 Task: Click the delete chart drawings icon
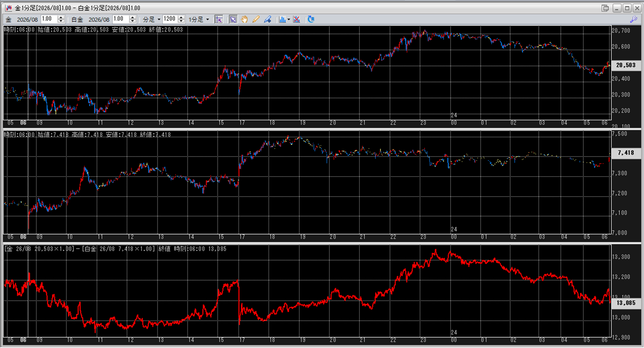297,20
